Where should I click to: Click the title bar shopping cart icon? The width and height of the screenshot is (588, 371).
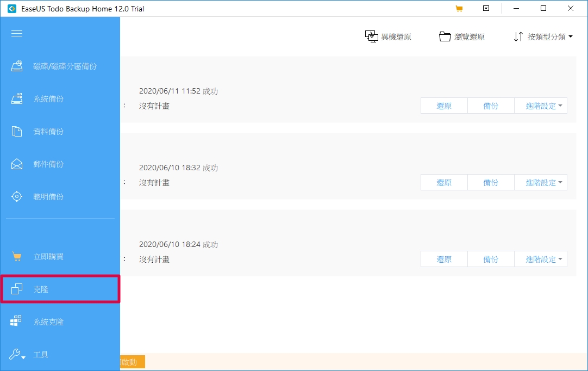point(459,9)
